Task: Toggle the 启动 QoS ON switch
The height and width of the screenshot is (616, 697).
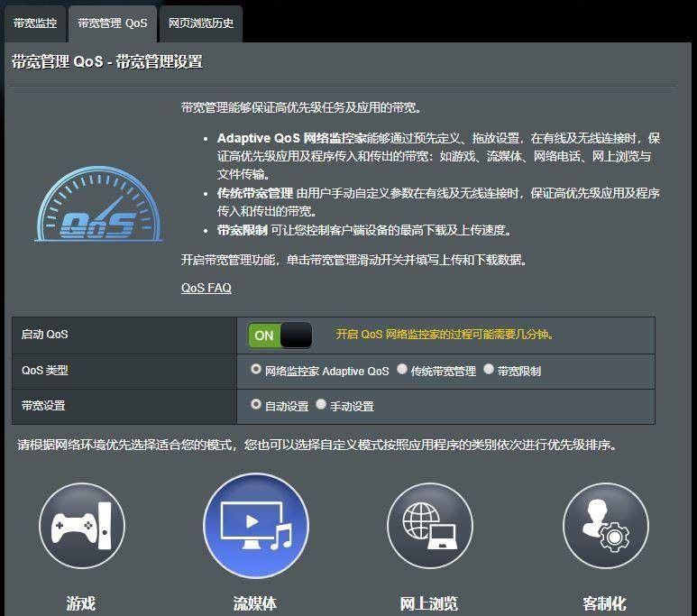Action: pos(280,336)
